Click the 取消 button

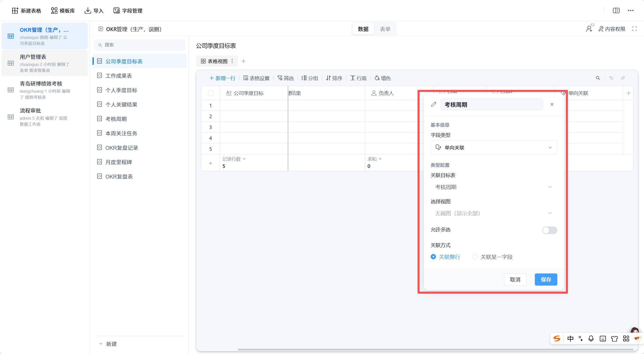[x=515, y=280]
